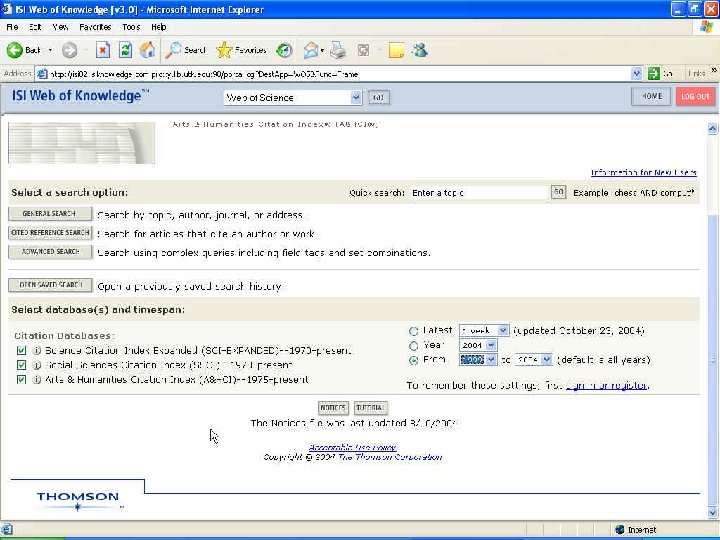The height and width of the screenshot is (540, 720).
Task: Open the Favorites menu
Action: pos(95,27)
